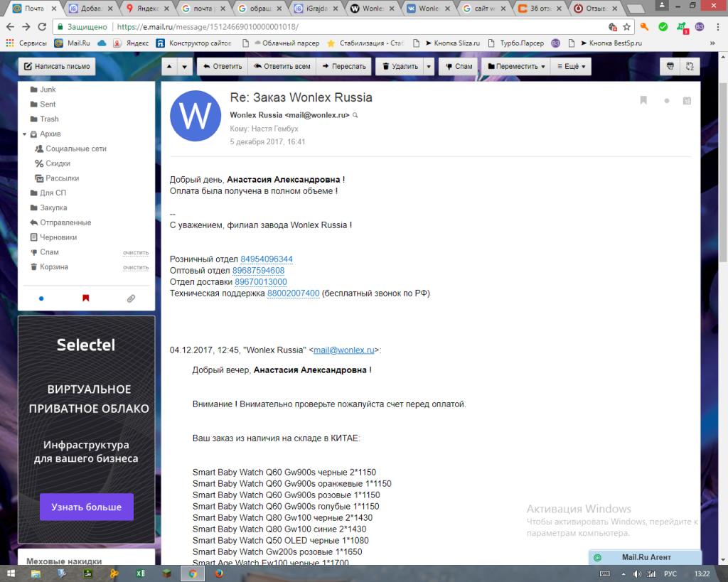This screenshot has height=582, width=728.
Task: Toggle the flag bookmark on this message
Action: coord(643,100)
